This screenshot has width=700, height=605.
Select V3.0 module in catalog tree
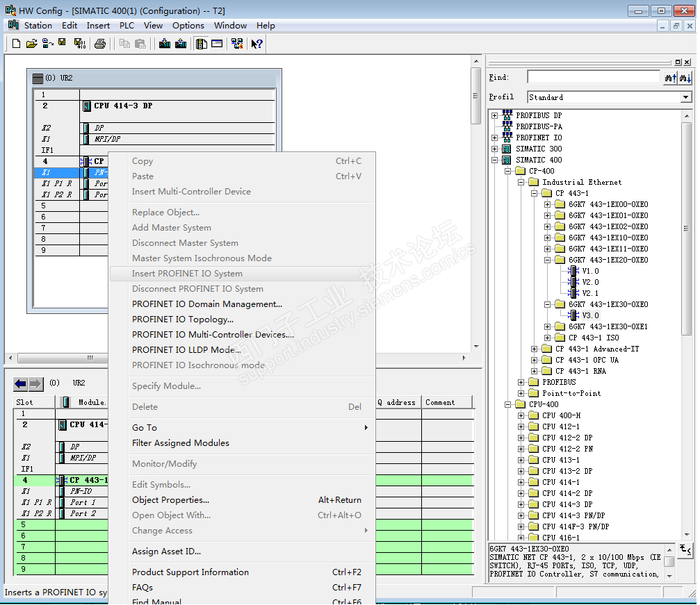[590, 315]
